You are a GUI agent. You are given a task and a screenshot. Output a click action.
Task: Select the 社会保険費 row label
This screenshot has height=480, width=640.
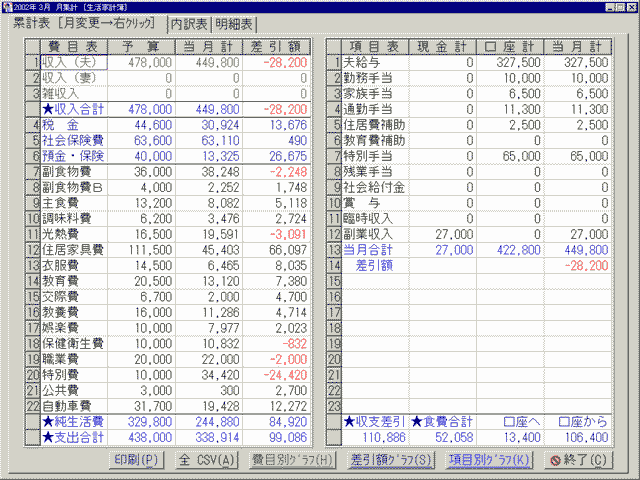pyautogui.click(x=74, y=140)
